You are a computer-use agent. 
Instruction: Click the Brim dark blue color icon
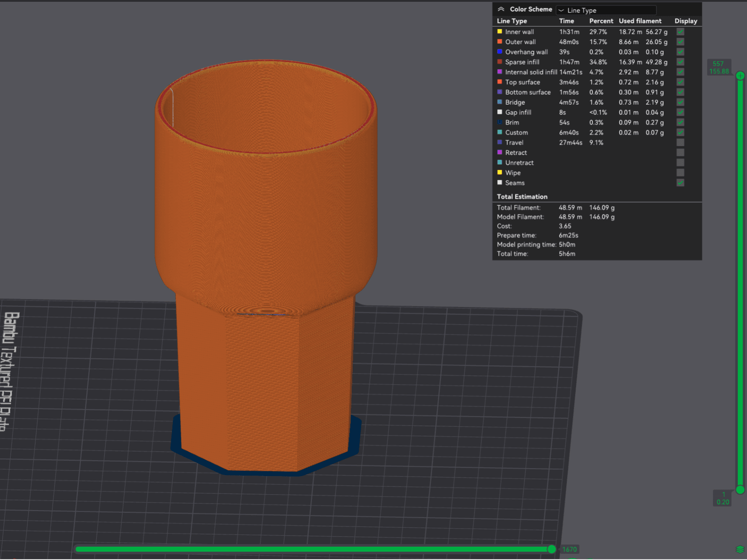[499, 122]
